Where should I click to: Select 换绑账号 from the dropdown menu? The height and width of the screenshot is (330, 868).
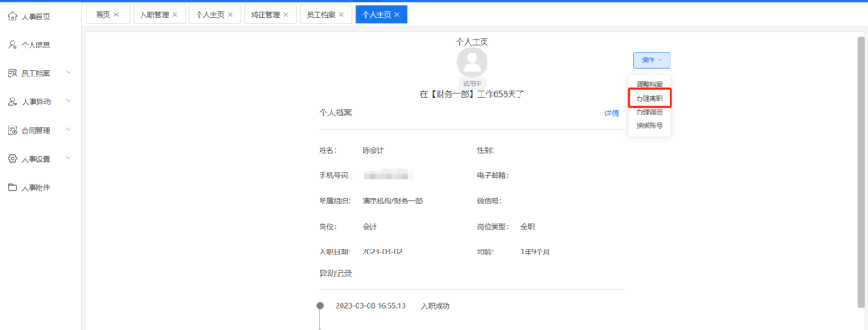[x=649, y=126]
